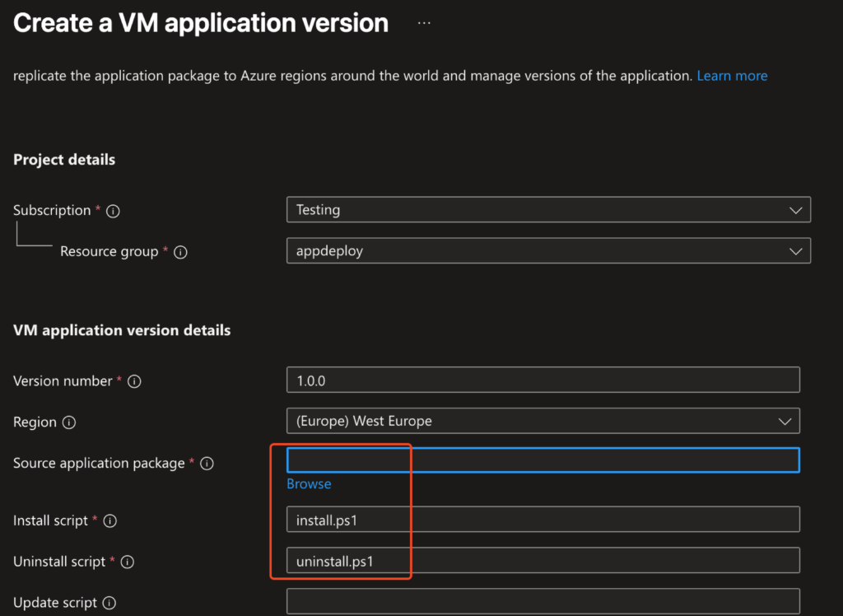This screenshot has width=843, height=616.
Task: Click the Uninstall script info icon
Action: [128, 562]
